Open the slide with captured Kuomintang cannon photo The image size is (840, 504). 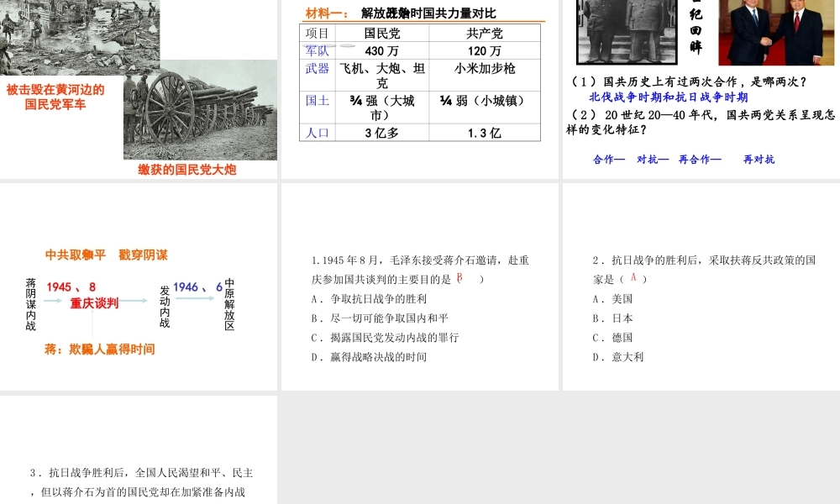(139, 89)
